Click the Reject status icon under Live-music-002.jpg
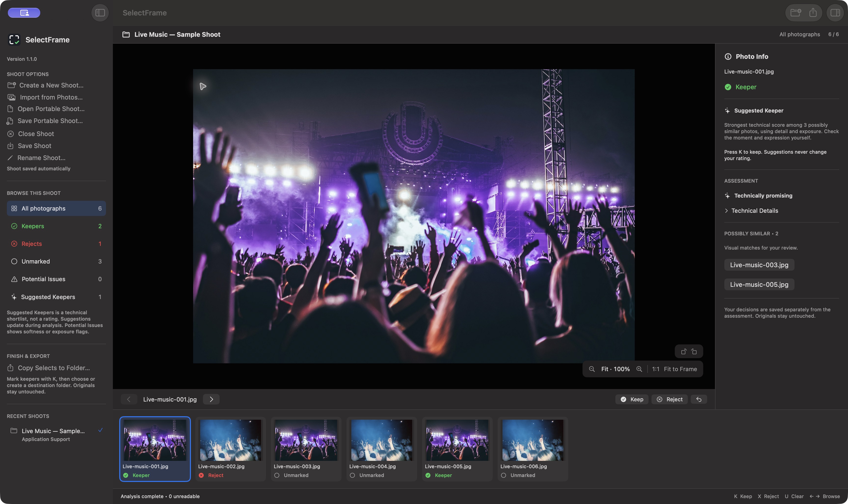 tap(201, 476)
